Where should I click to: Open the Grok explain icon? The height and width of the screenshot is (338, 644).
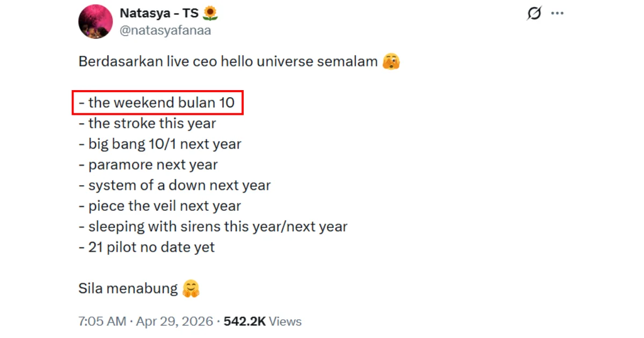[x=534, y=13]
